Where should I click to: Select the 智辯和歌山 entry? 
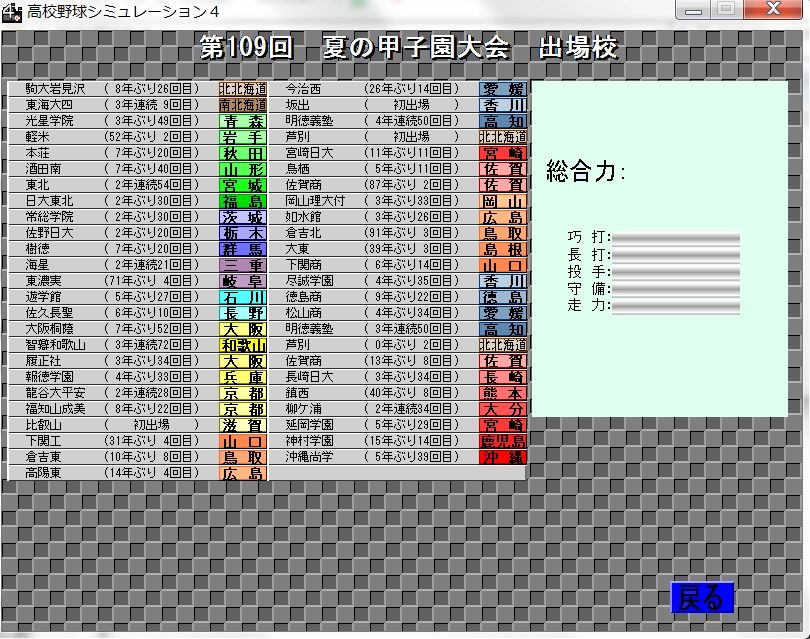click(138, 345)
